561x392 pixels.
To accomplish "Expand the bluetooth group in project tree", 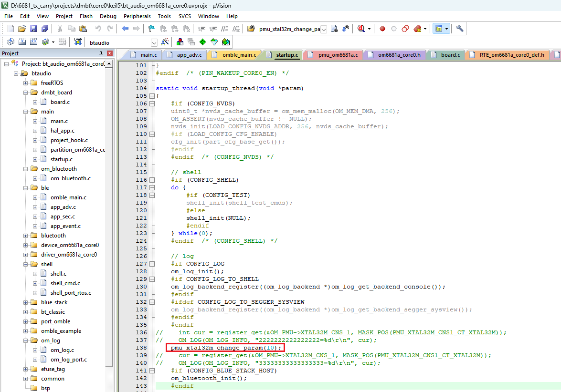I will coord(25,236).
